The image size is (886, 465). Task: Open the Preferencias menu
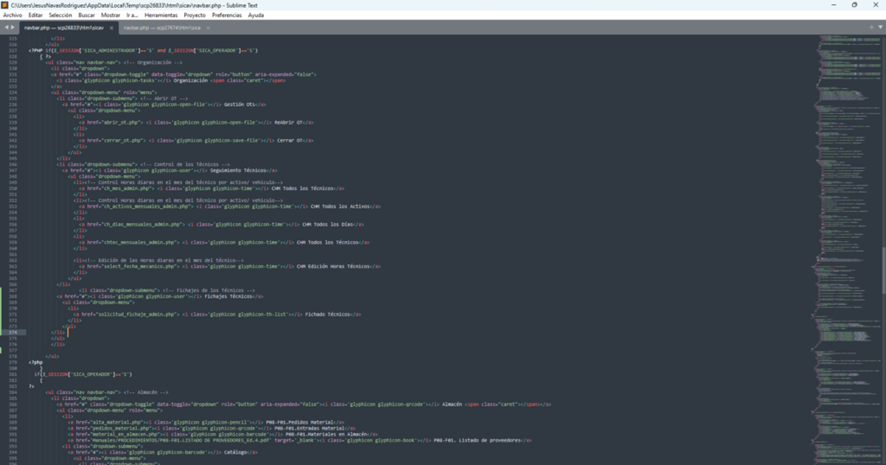(227, 16)
